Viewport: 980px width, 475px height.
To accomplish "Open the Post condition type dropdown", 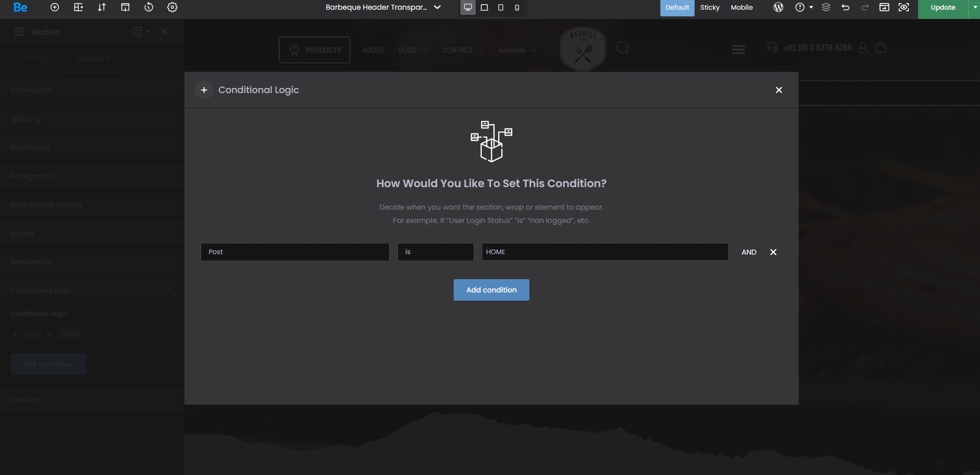I will (295, 252).
